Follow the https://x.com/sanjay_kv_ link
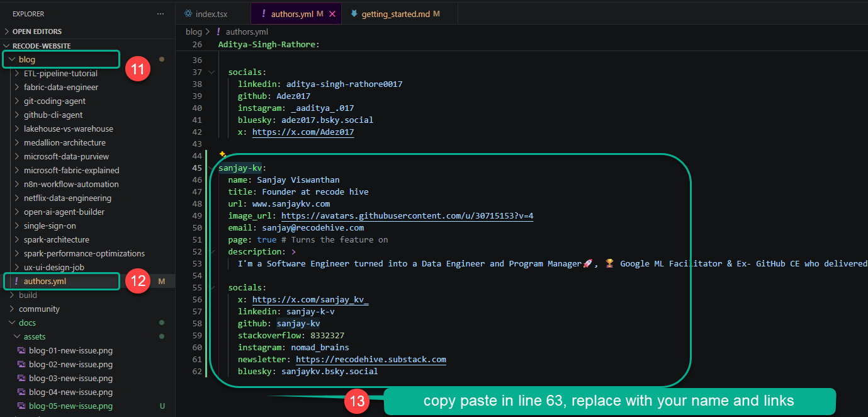 310,300
